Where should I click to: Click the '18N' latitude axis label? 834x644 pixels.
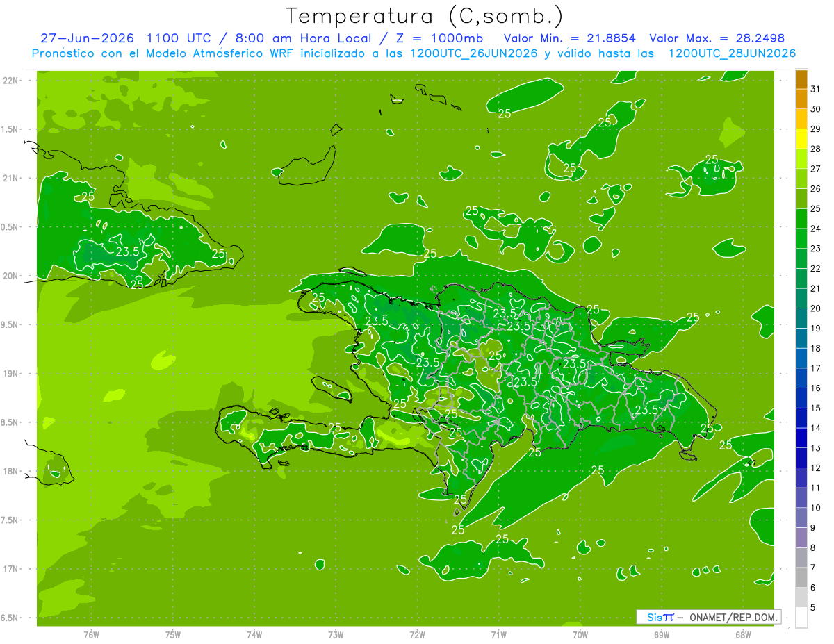(10, 471)
